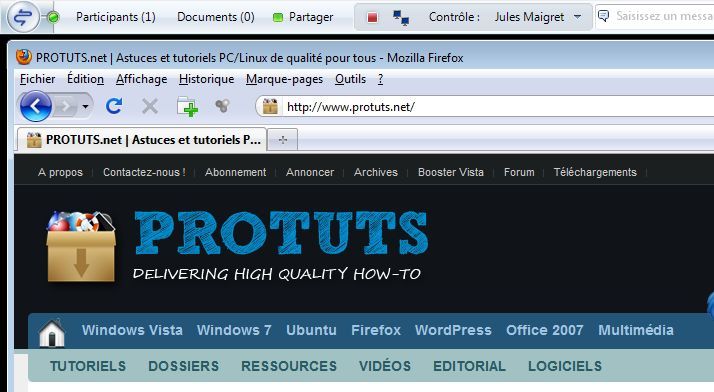Click the Stop loading X icon
Image resolution: width=714 pixels, height=392 pixels.
pos(149,107)
